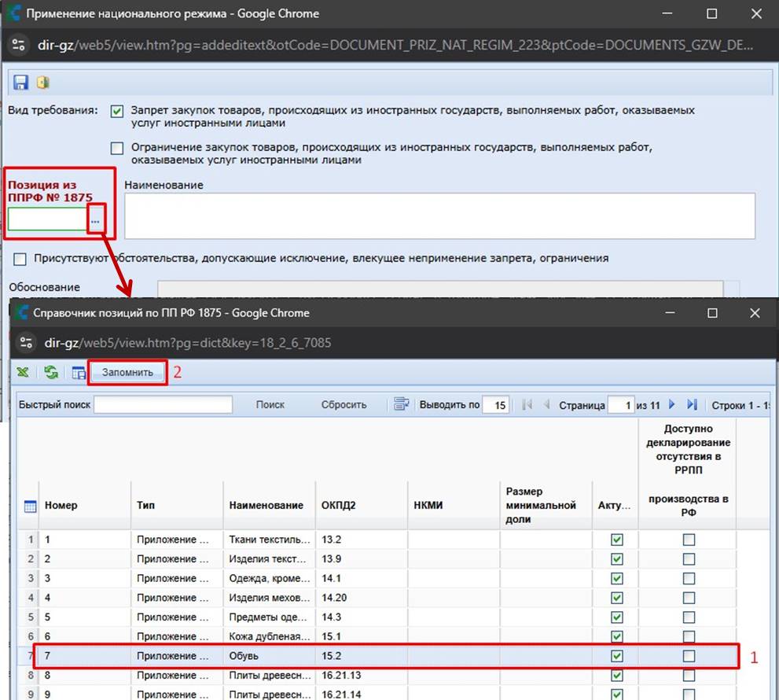
Task: Export the dictionary list to Excel
Action: [23, 372]
